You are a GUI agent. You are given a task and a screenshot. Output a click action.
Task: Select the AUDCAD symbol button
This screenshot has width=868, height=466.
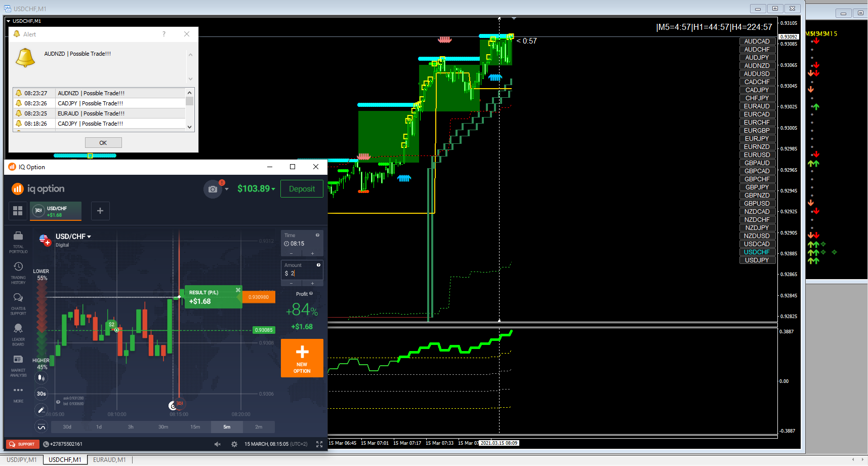coord(757,42)
